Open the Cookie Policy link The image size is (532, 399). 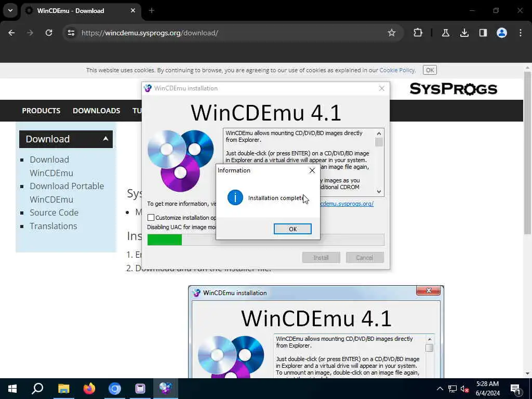(397, 70)
